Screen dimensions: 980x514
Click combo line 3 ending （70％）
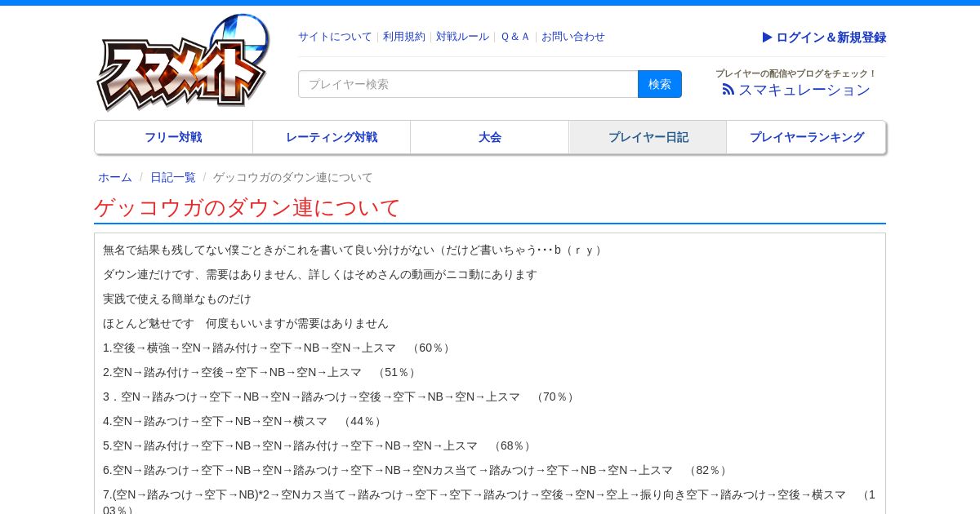341,397
